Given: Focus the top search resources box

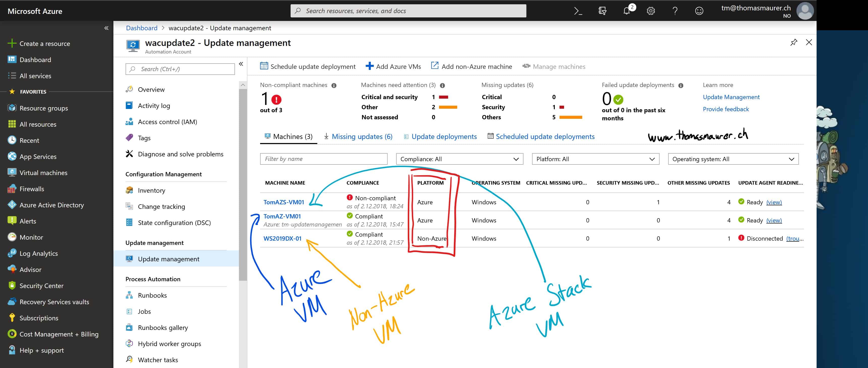Looking at the screenshot, I should (408, 11).
